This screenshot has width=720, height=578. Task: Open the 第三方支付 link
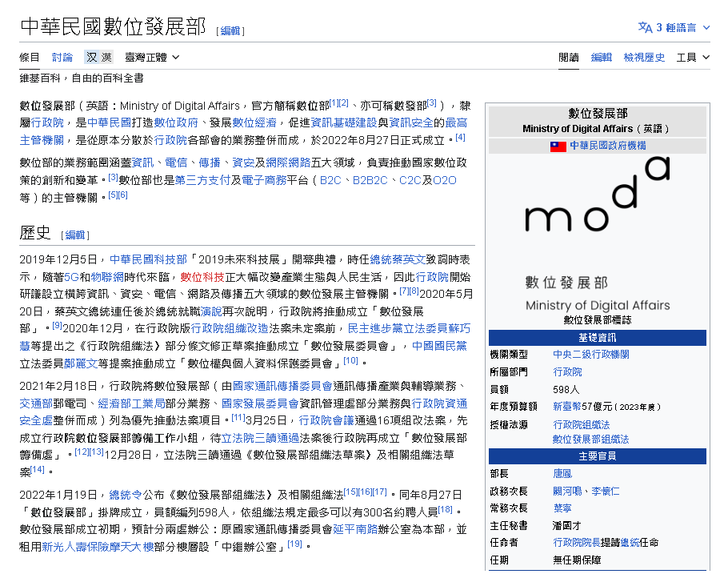202,180
